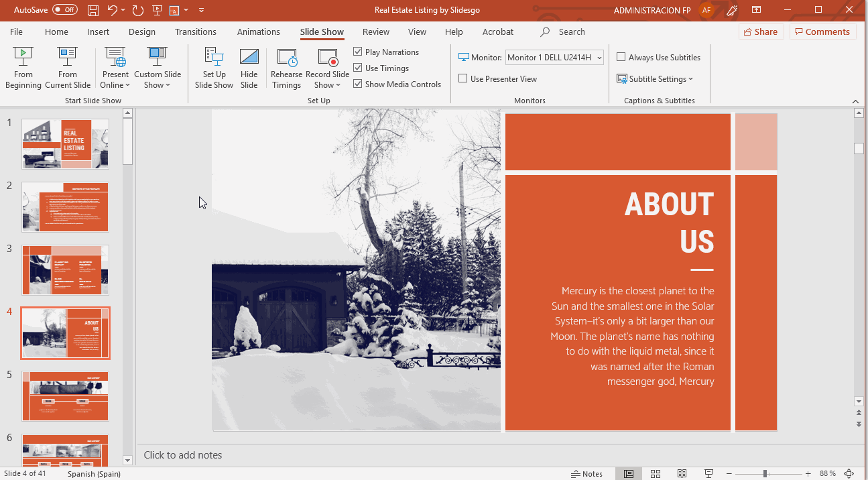The width and height of the screenshot is (868, 480).
Task: Open Reading View from status bar
Action: tap(682, 474)
